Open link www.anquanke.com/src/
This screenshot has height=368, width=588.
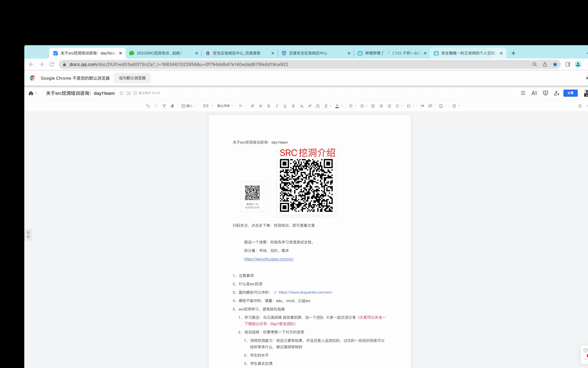tap(305, 292)
